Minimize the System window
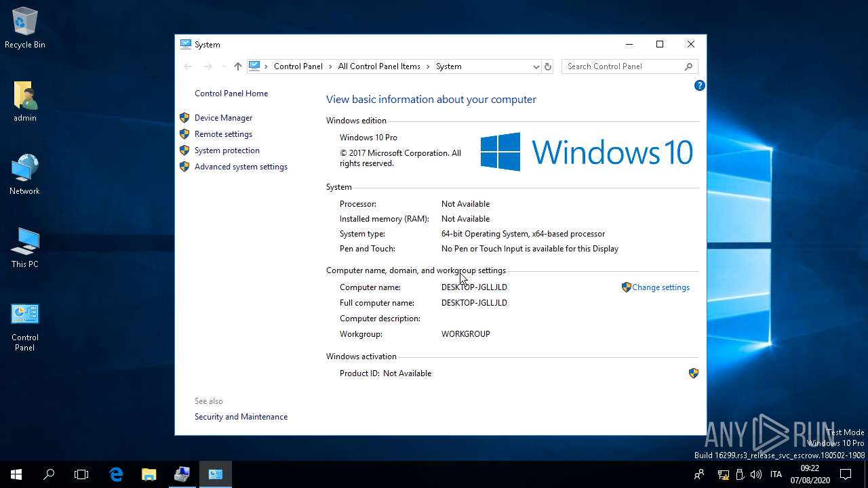Screen dimensions: 868x488 [629, 44]
